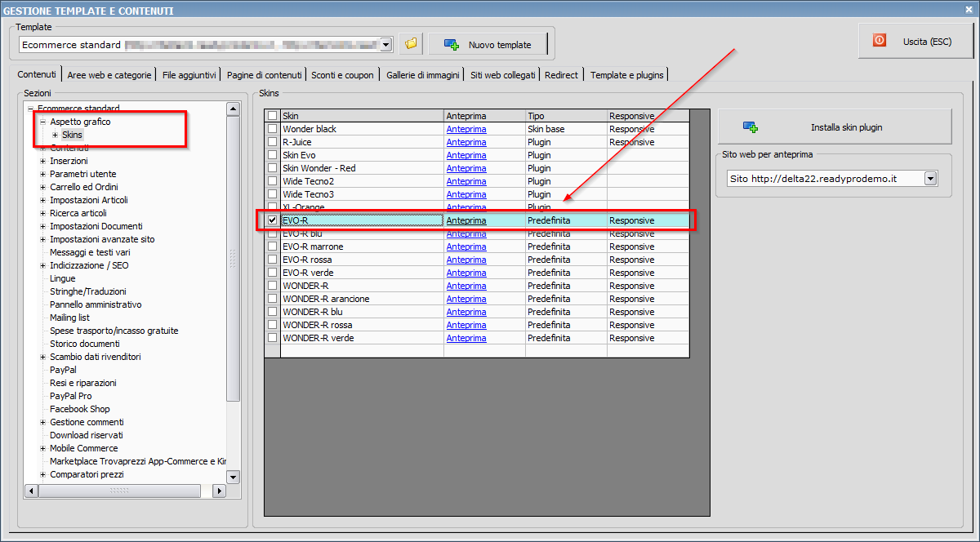Open Anteprima link for Wonder black
This screenshot has width=980, height=542.
click(x=466, y=129)
